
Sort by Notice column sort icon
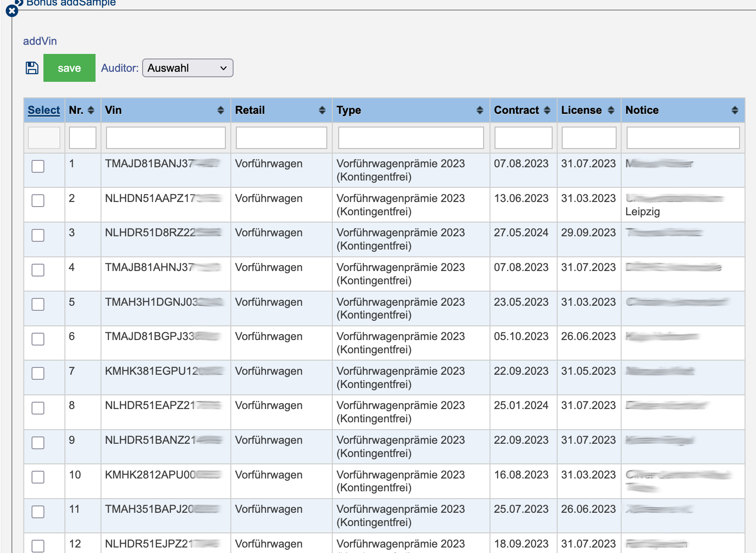coord(735,110)
